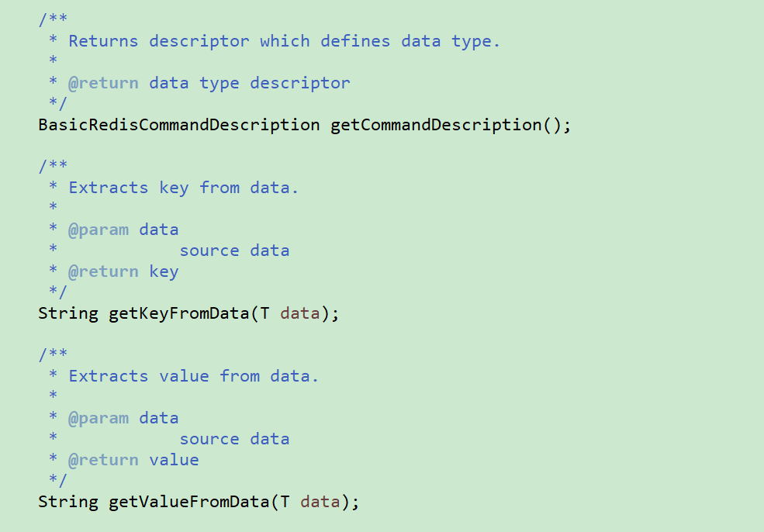Click the "@return key" Javadoc line
The width and height of the screenshot is (764, 532).
click(123, 271)
